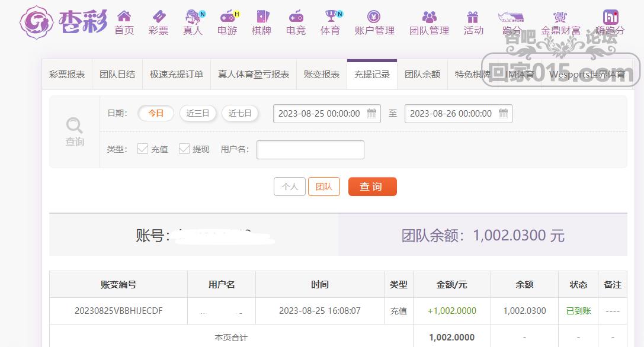Viewport: 644px width, 347px height.
Task: Click the 账变编号 column header
Action: pyautogui.click(x=118, y=284)
